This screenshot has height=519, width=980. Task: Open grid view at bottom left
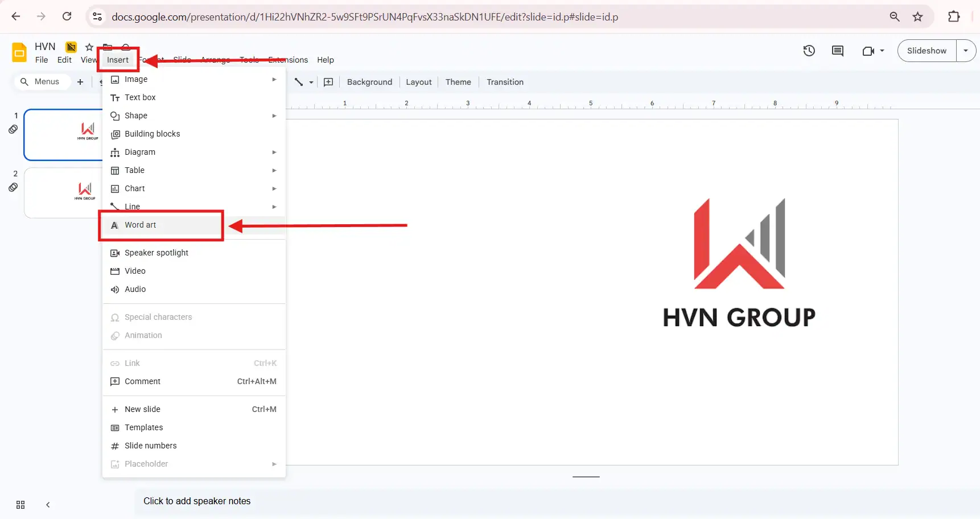click(x=20, y=505)
